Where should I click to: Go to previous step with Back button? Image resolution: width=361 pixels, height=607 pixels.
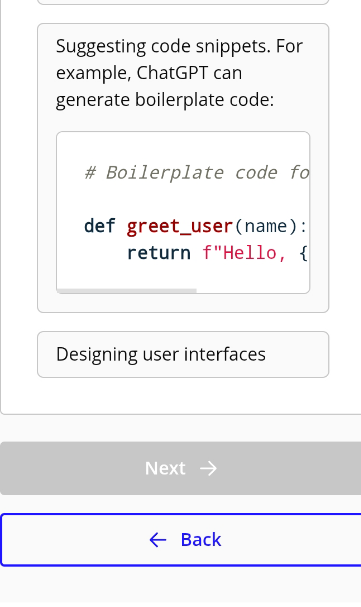(x=181, y=540)
